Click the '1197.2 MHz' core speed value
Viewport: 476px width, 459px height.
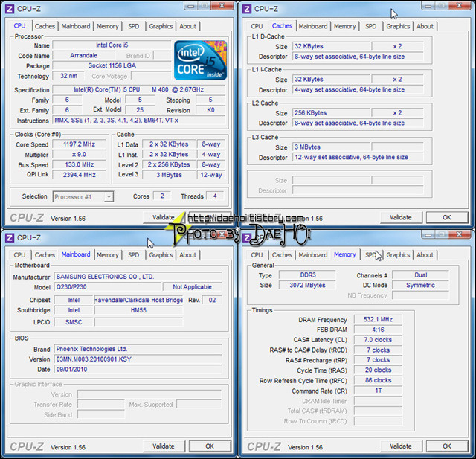pyautogui.click(x=80, y=144)
